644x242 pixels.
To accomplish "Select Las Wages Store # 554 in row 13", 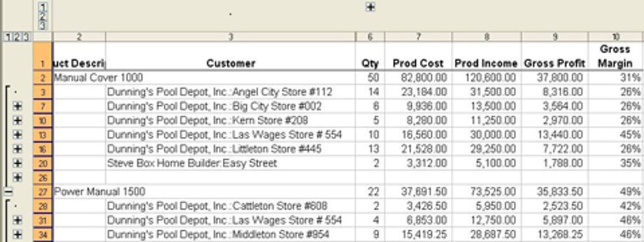I will (231, 135).
